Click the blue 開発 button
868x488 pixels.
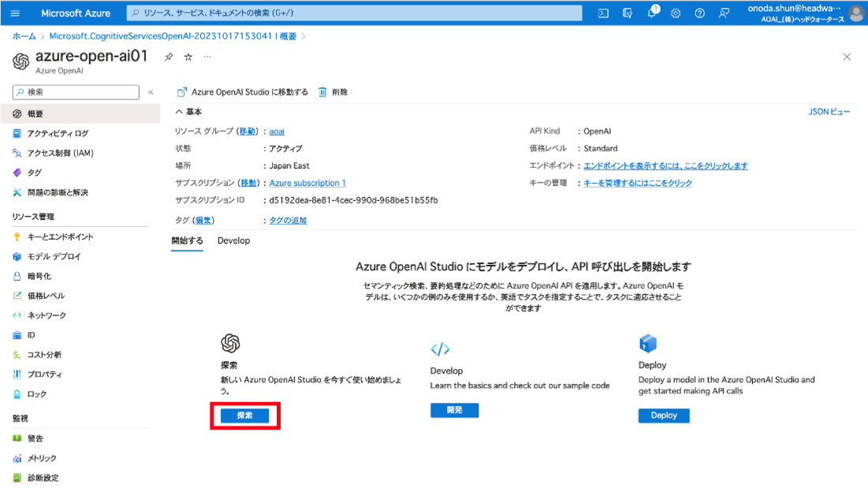click(454, 410)
